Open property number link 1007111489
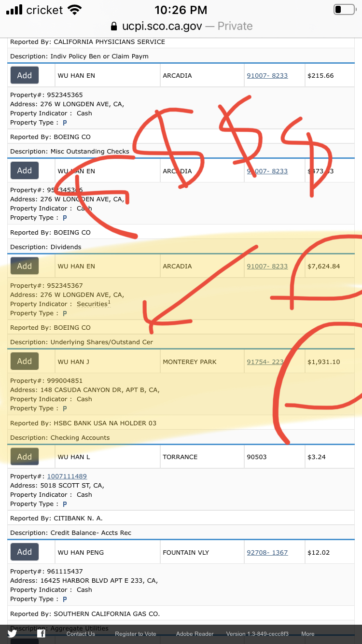Viewport: 362px width, 644px height. (x=67, y=476)
